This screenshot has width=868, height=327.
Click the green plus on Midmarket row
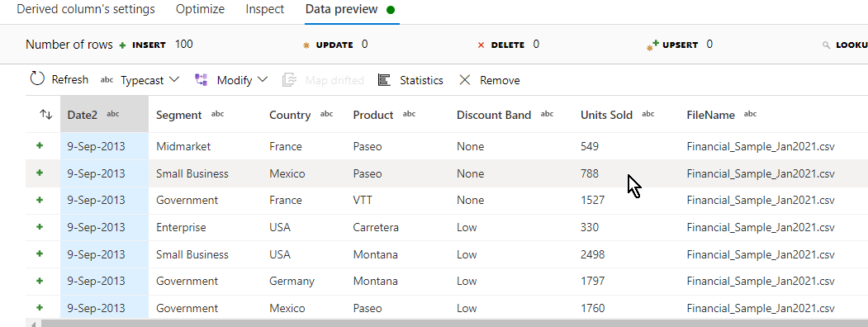(x=40, y=145)
